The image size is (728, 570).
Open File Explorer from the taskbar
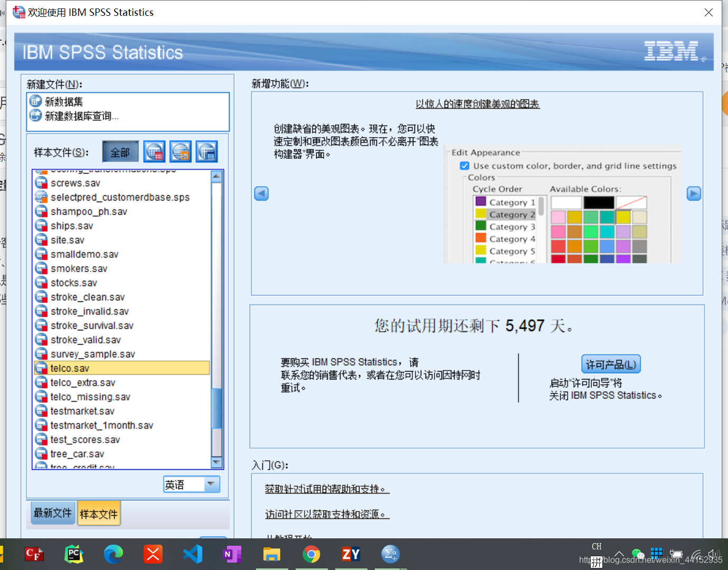pyautogui.click(x=272, y=554)
